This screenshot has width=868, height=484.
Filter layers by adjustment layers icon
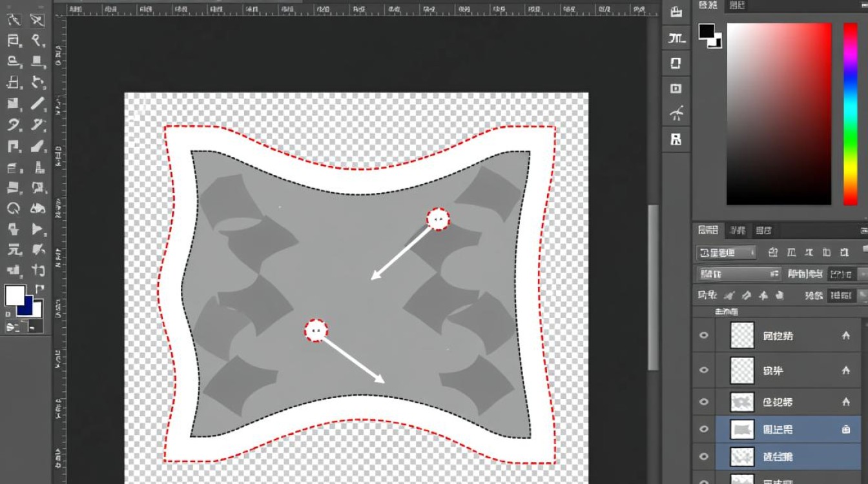pyautogui.click(x=792, y=252)
